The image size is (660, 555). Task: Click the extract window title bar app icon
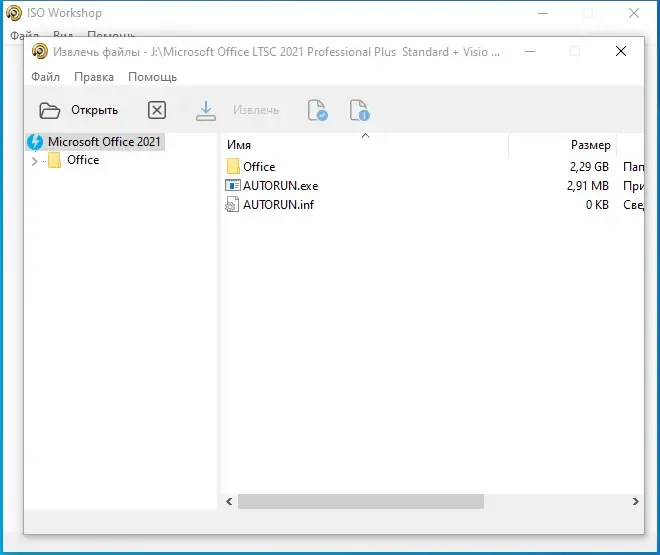coord(40,51)
